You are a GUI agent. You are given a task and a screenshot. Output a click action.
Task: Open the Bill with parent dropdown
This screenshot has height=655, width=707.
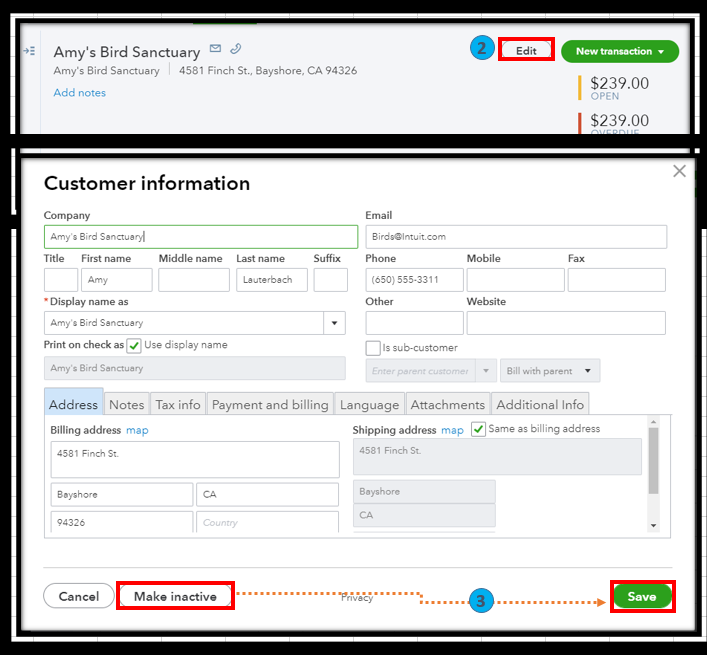click(x=550, y=371)
